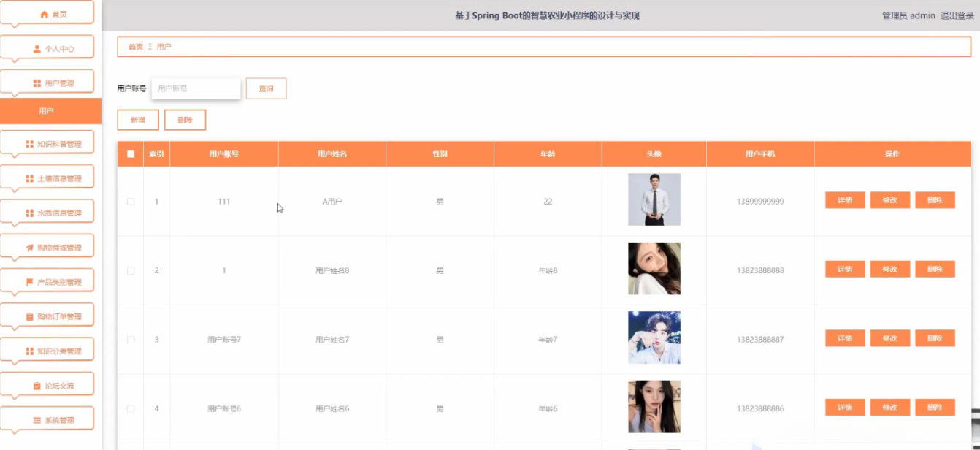Click name cell A用户
Screen dimensions: 980x450
[332, 202]
